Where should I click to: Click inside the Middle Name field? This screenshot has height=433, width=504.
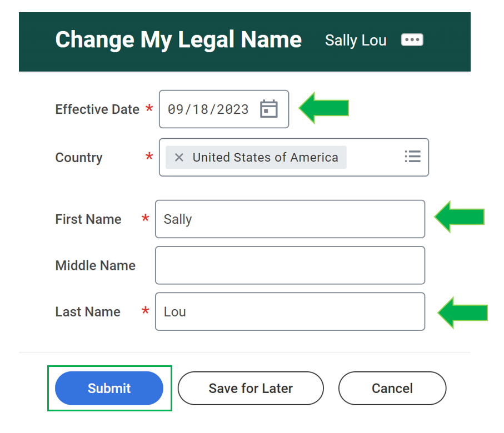pos(290,265)
